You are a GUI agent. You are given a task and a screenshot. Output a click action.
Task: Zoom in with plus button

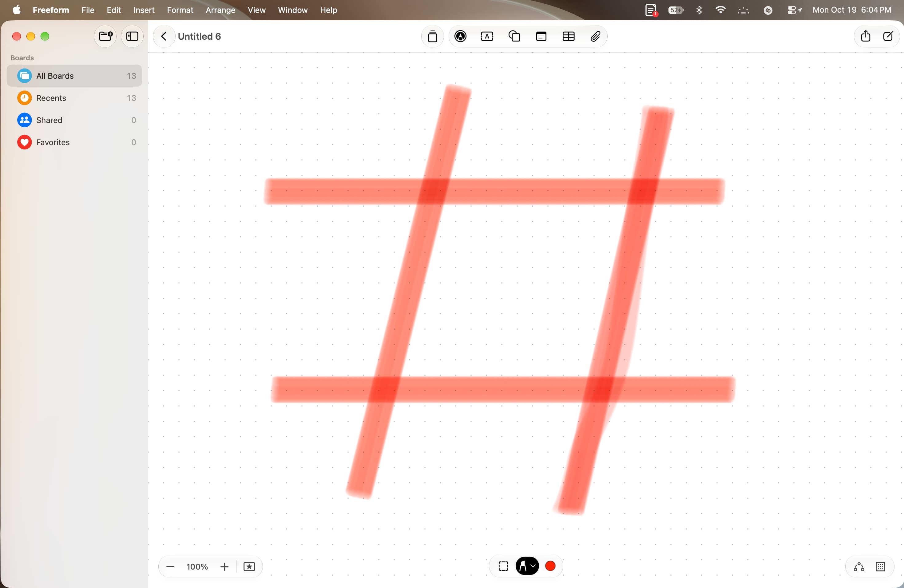(x=224, y=567)
